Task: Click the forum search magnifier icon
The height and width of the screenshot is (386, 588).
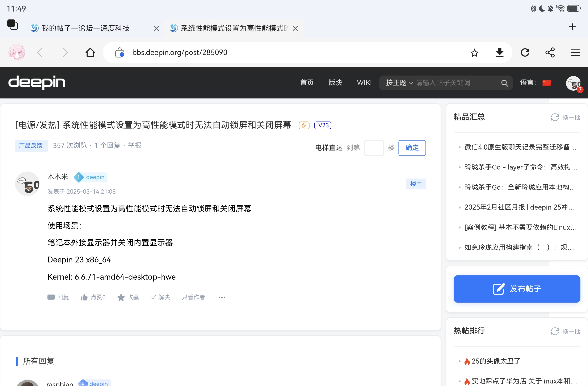Action: (505, 83)
